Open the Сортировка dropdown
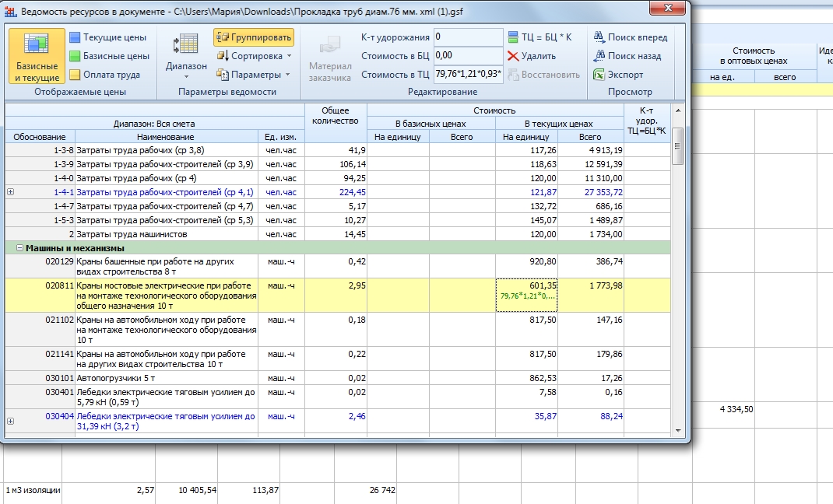Viewport: 833px width, 504px height. 255,56
